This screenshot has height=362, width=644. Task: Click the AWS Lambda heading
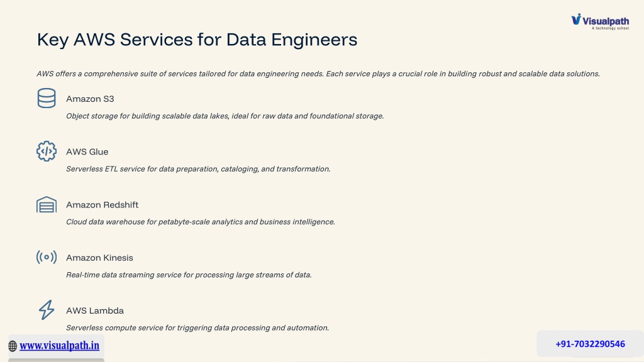95,310
